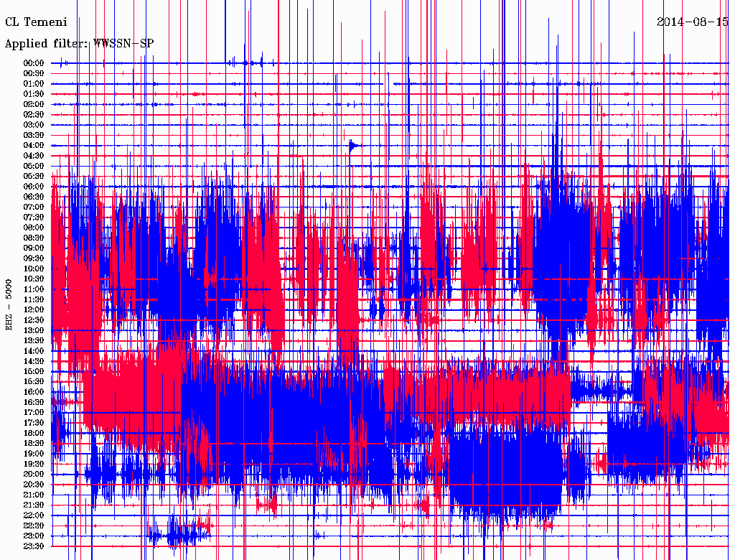
Task: Click the 16:00 time label
Action: tap(34, 391)
